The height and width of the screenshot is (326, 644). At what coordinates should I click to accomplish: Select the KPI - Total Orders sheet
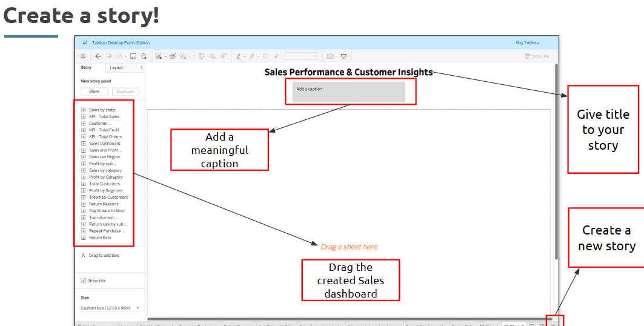point(105,137)
